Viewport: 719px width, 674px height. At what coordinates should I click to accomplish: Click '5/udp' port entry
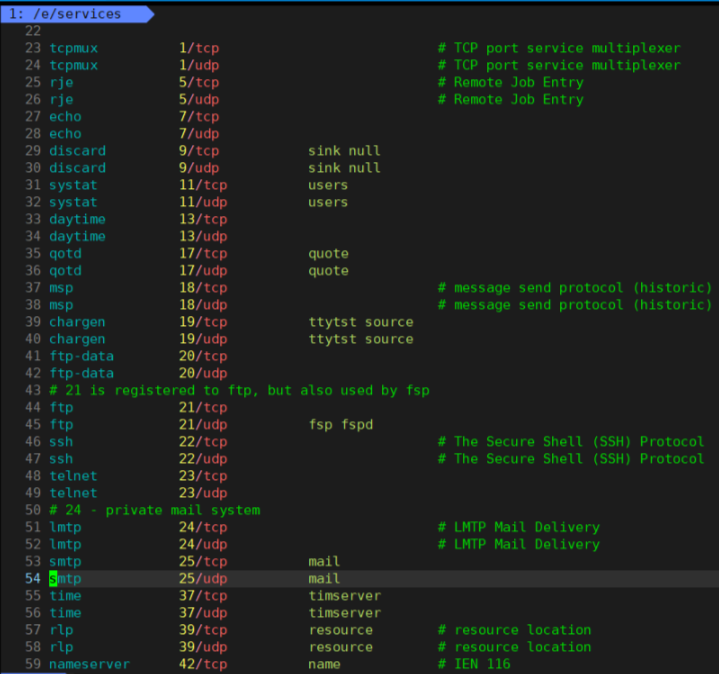(199, 99)
